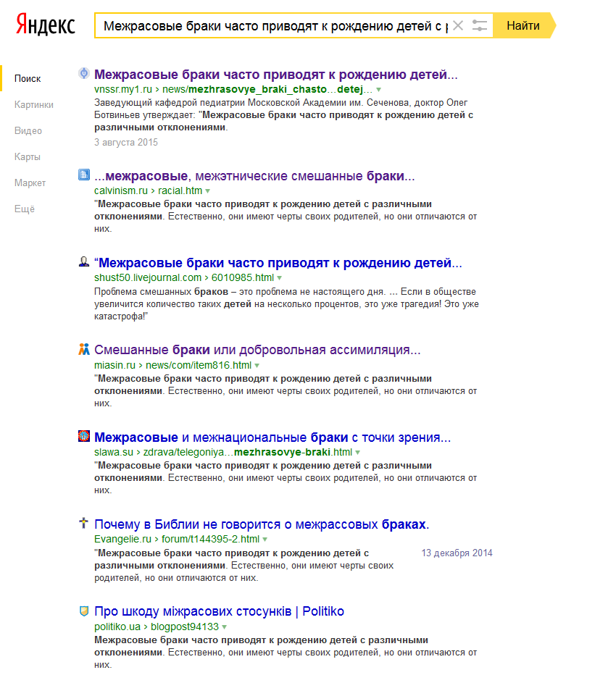616x683 pixels.
Task: Open Межрасовые и межнациональные браки title link
Action: click(272, 437)
